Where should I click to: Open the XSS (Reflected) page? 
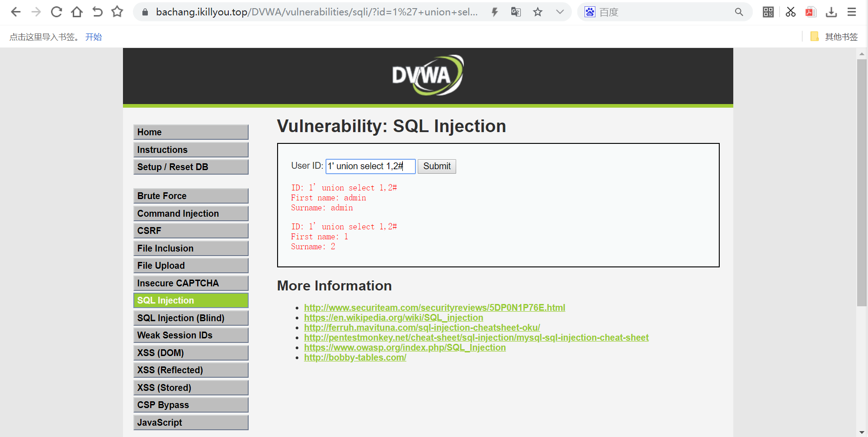coord(191,370)
